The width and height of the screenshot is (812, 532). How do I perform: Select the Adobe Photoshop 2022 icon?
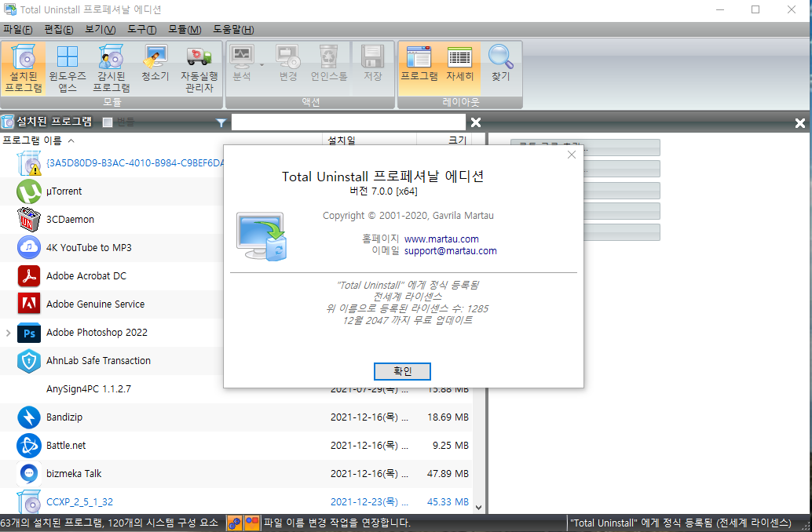point(28,333)
